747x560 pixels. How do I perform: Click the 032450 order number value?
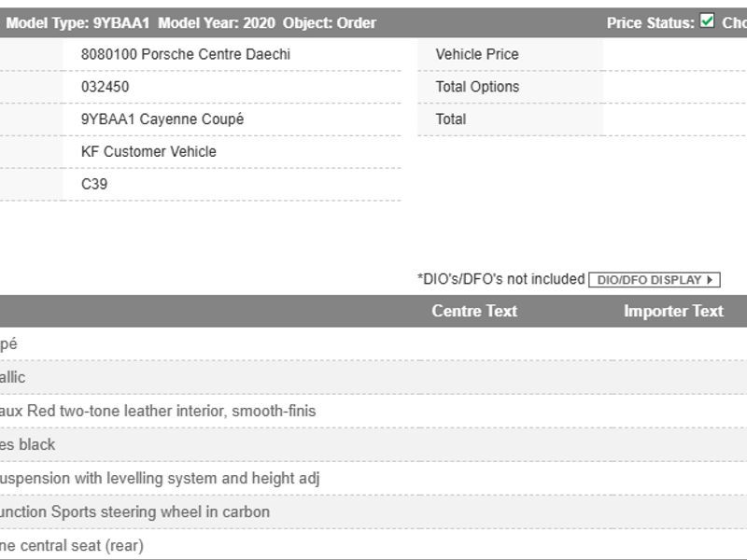[106, 87]
